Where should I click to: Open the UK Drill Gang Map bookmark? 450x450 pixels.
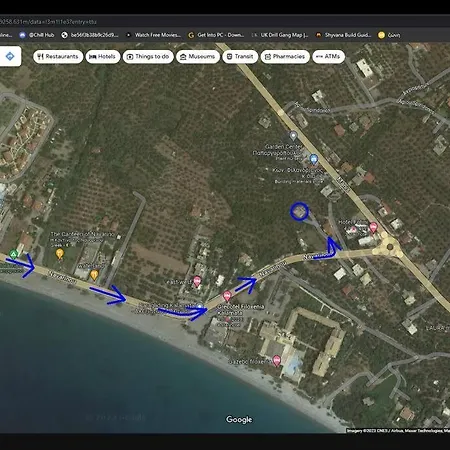click(x=280, y=35)
